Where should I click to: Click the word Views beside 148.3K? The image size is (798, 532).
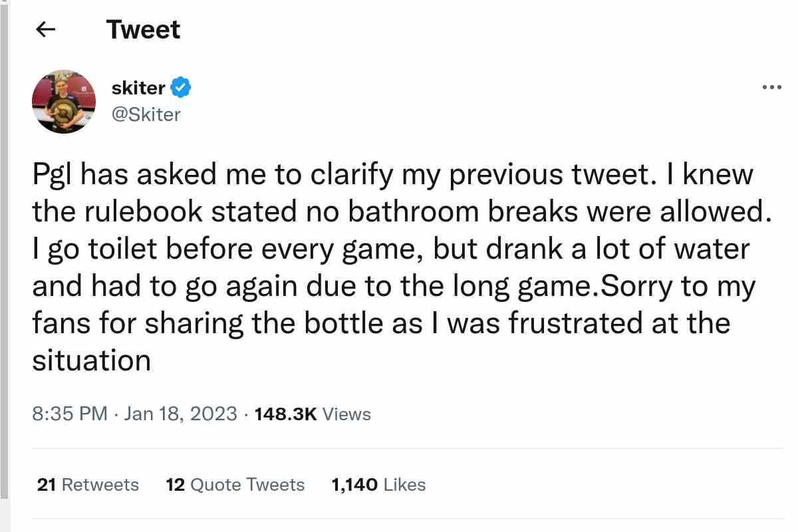pyautogui.click(x=346, y=414)
